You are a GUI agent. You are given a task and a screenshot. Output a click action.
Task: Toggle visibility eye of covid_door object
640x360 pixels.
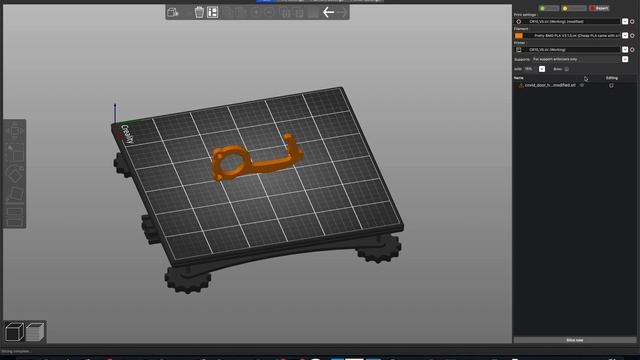click(x=582, y=85)
